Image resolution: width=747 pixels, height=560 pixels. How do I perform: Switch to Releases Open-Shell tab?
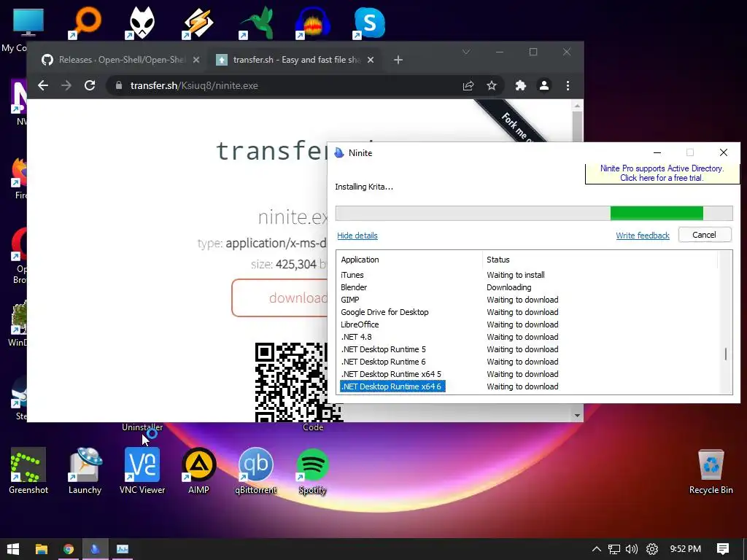point(121,60)
